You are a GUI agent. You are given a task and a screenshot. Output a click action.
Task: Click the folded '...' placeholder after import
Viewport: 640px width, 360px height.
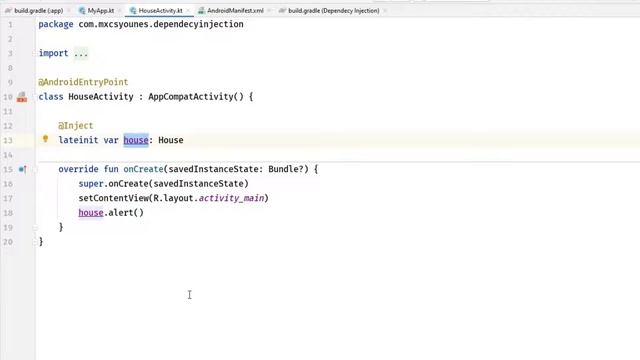click(x=81, y=53)
